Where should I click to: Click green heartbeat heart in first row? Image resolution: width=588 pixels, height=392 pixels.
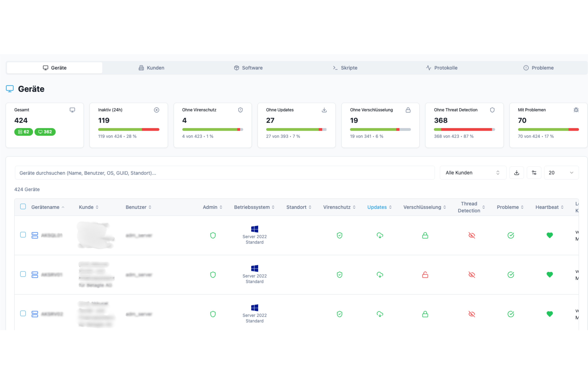549,235
